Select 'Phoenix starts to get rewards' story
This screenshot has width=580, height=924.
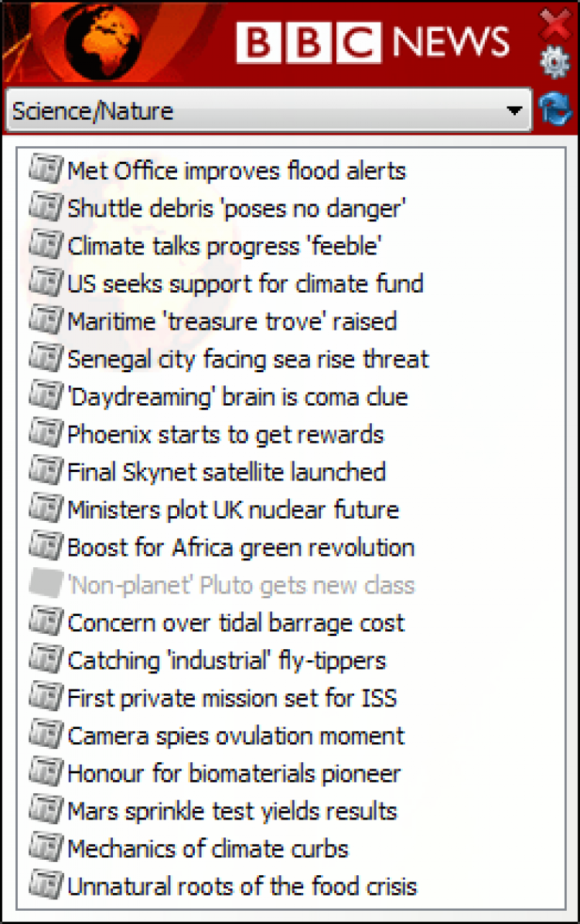tap(226, 435)
